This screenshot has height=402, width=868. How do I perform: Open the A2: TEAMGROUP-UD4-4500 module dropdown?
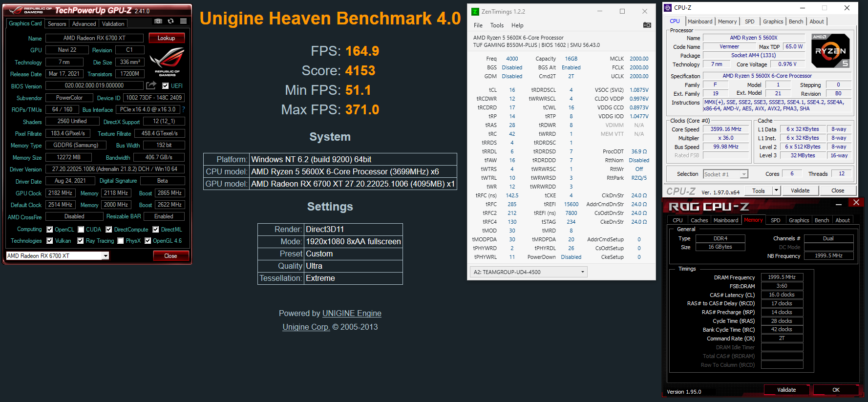529,272
